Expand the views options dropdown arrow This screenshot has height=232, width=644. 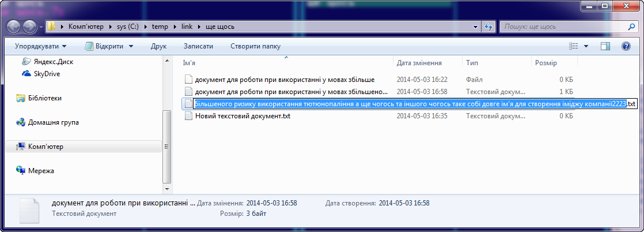pos(586,46)
